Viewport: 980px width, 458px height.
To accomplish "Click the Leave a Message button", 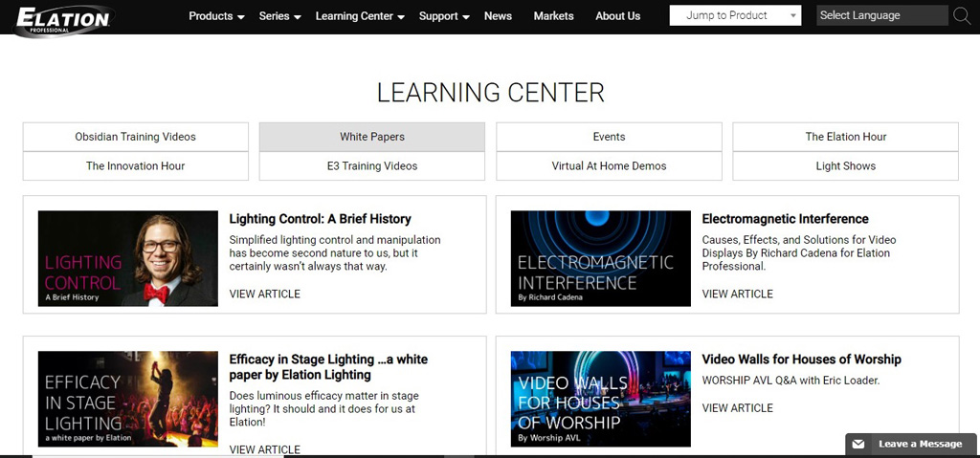I will coord(911,445).
